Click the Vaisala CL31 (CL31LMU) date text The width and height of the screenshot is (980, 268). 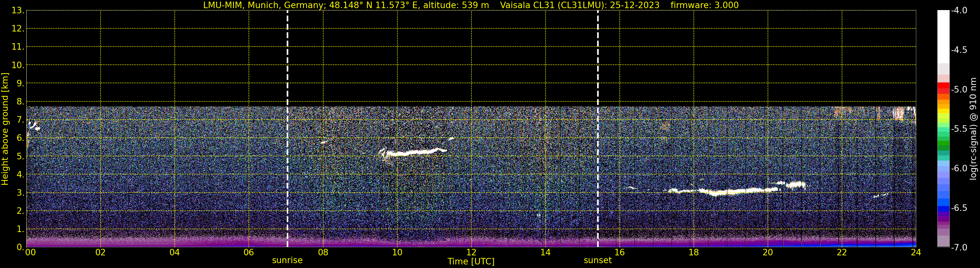click(580, 5)
